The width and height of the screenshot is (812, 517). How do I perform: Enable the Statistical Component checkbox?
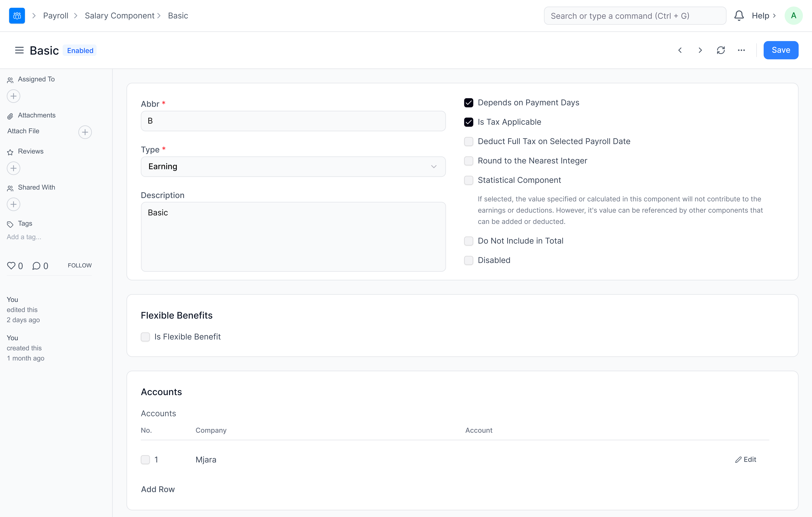click(x=468, y=180)
